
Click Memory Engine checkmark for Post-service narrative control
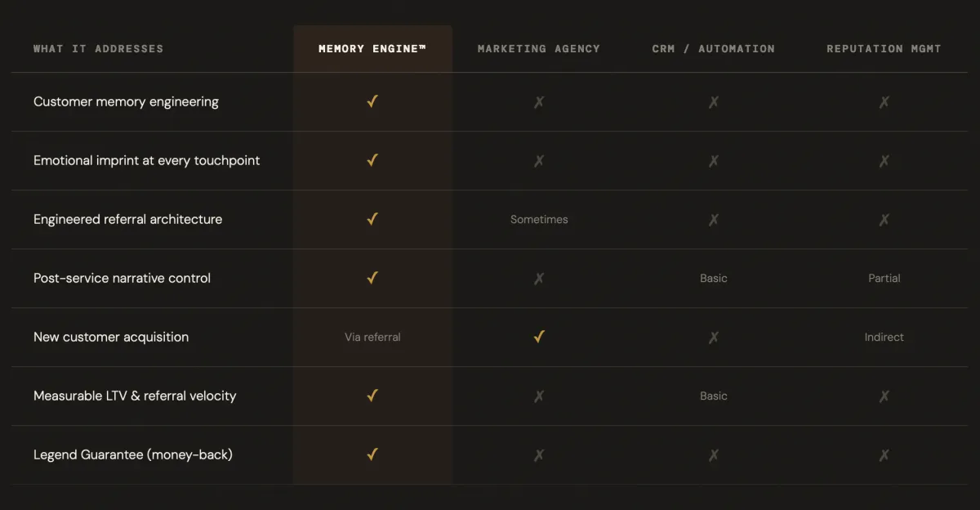coord(372,279)
